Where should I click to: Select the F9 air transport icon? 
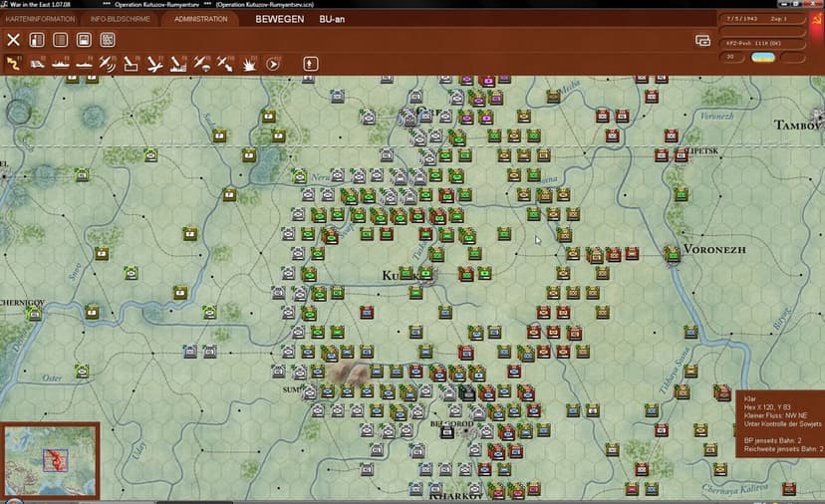[x=201, y=64]
